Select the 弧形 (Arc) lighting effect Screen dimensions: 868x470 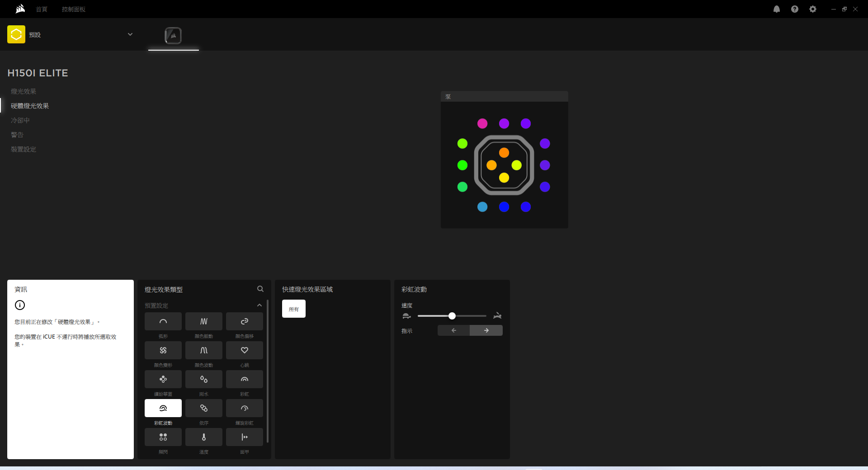click(163, 321)
